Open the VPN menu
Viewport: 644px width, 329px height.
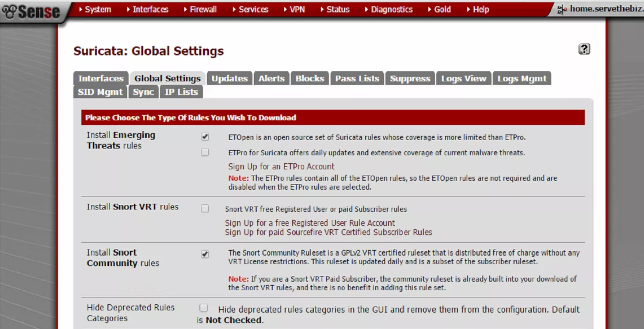[294, 9]
